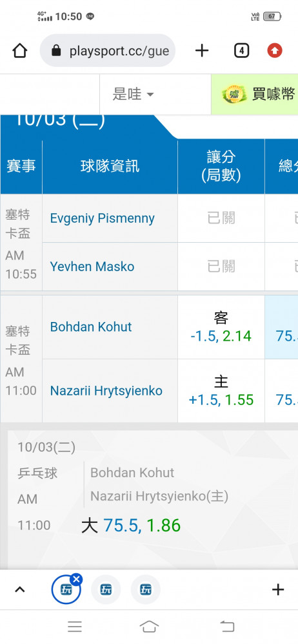298x644 pixels.
Task: Tap the browser home icon
Action: [x=20, y=51]
